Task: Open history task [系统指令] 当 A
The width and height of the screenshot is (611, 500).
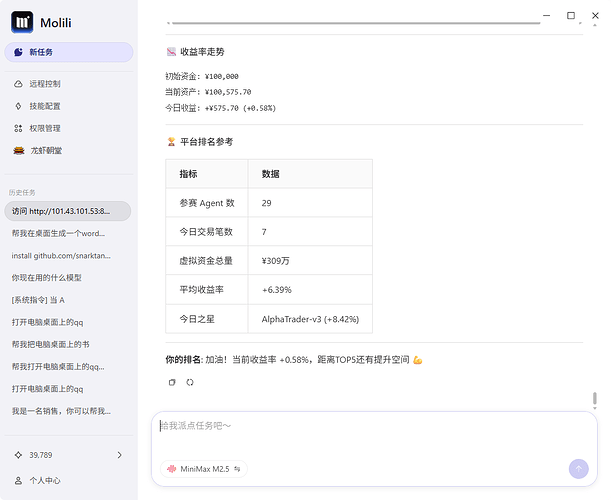Action: (x=38, y=300)
